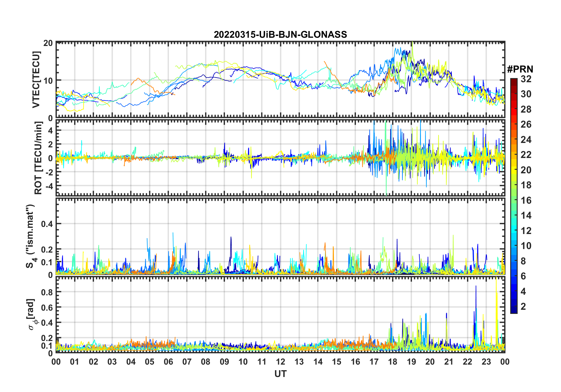The image size is (561, 392).
Task: Click the S4 ("ism.mat") axis label
Action: [31, 236]
